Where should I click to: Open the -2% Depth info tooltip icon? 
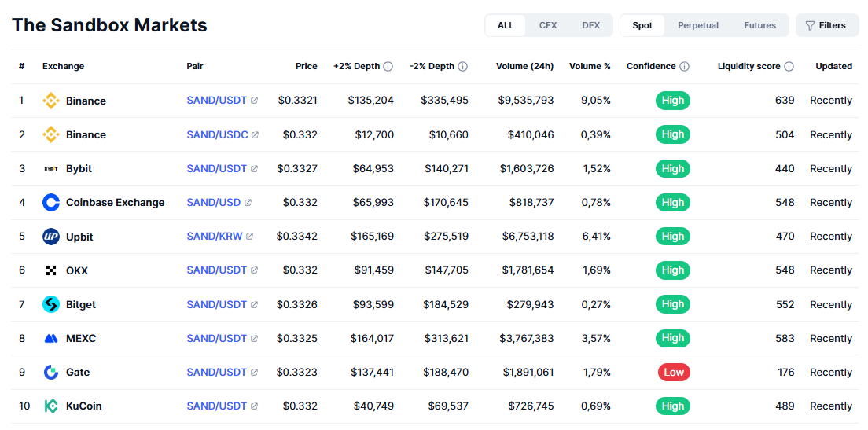point(463,66)
